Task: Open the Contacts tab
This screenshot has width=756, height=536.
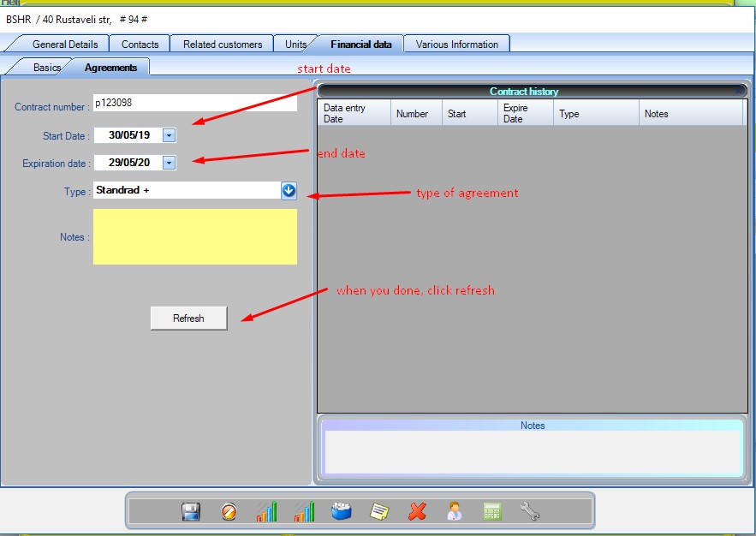Action: coord(140,45)
